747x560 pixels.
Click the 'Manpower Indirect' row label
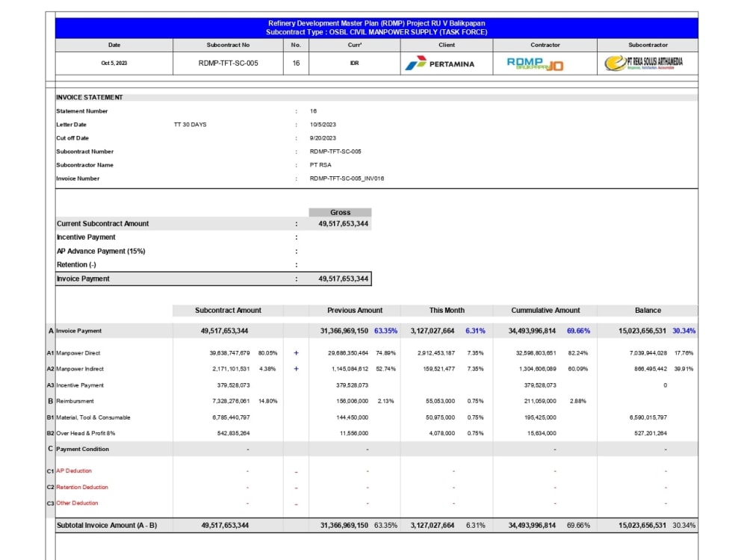80,369
